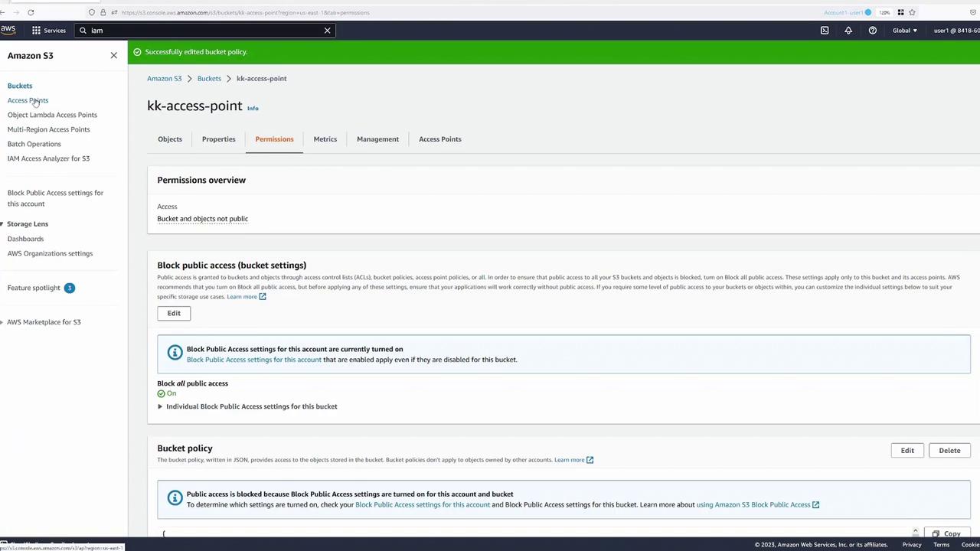This screenshot has height=551, width=980.
Task: Edit the Block public access settings
Action: click(174, 313)
